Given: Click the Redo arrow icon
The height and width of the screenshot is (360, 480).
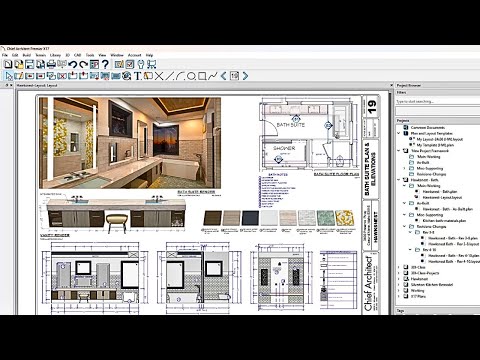Looking at the screenshot, I should pos(83,64).
